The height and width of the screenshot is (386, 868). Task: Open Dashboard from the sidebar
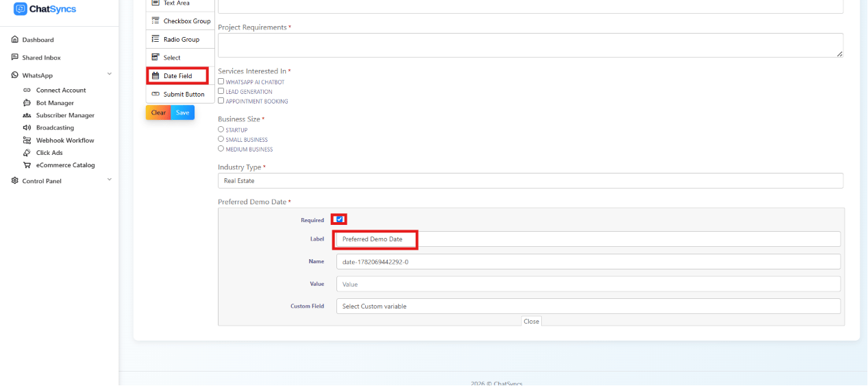(x=38, y=40)
